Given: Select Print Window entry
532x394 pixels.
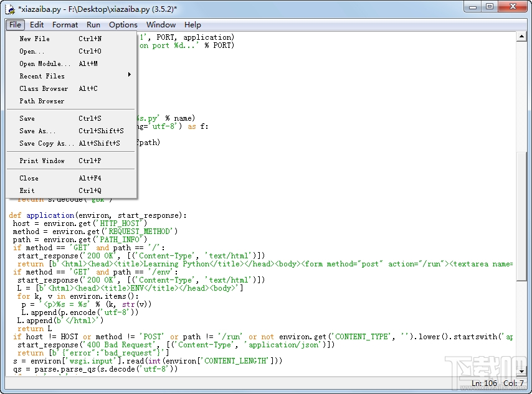Looking at the screenshot, I should (x=71, y=161).
